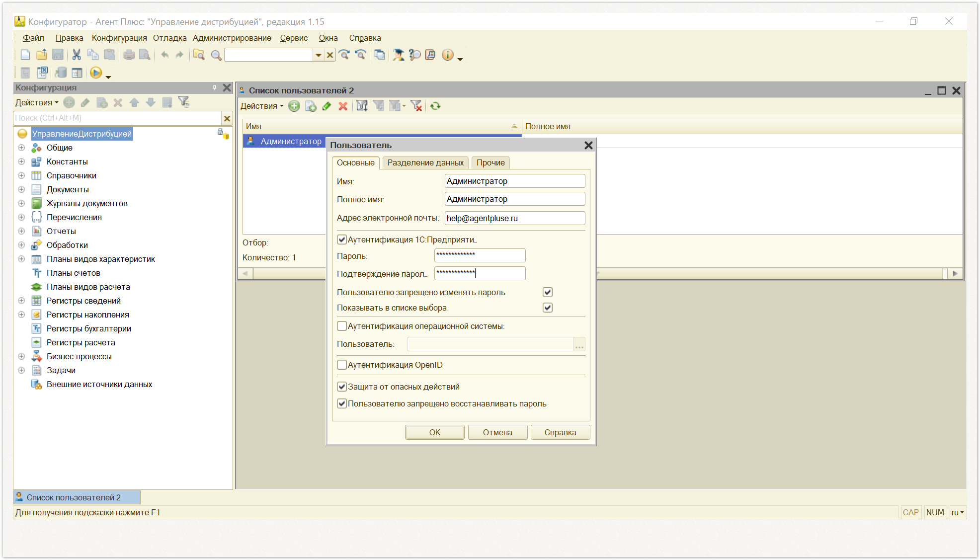
Task: Click the green Add user plus icon
Action: (294, 106)
